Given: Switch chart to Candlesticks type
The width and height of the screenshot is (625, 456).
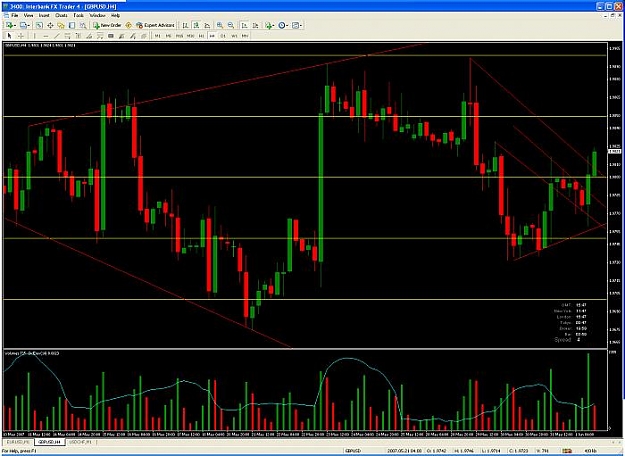Looking at the screenshot, I should point(196,25).
